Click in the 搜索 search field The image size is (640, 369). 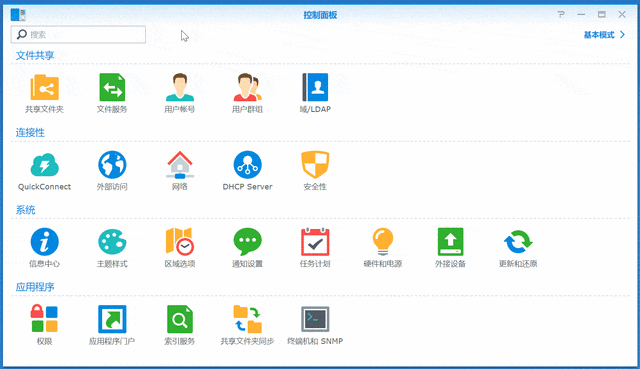(x=78, y=35)
